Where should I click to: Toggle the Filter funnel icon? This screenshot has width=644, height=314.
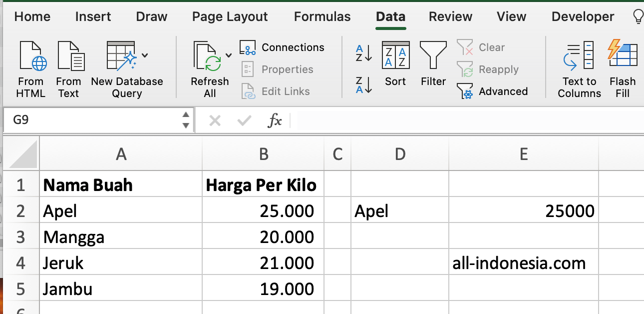[x=433, y=56]
